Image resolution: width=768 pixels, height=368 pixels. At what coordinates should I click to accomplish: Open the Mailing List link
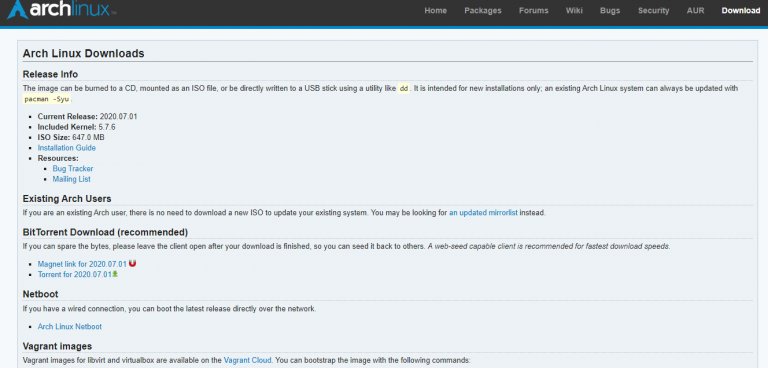[72, 179]
